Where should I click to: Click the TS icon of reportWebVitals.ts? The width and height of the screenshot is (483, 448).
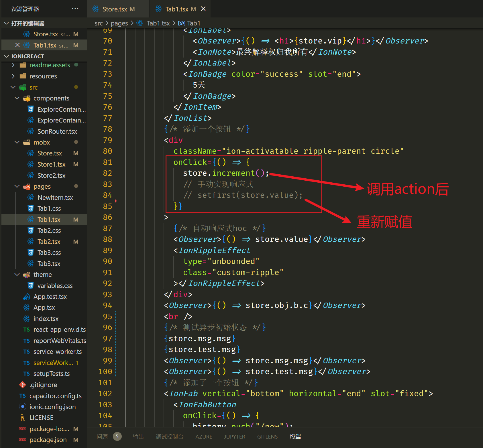click(27, 341)
